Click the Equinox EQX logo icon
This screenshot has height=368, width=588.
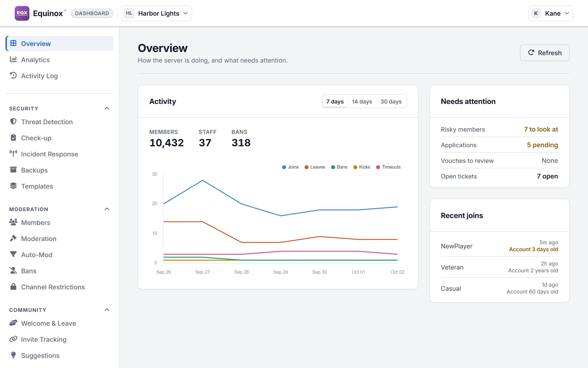tap(22, 13)
